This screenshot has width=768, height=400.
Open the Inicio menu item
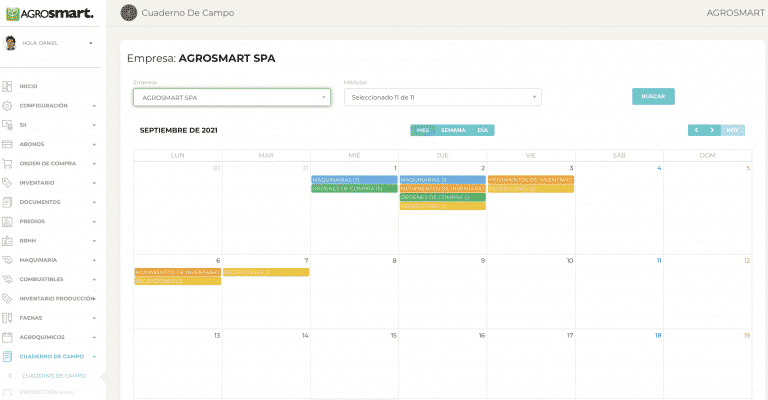click(x=28, y=86)
